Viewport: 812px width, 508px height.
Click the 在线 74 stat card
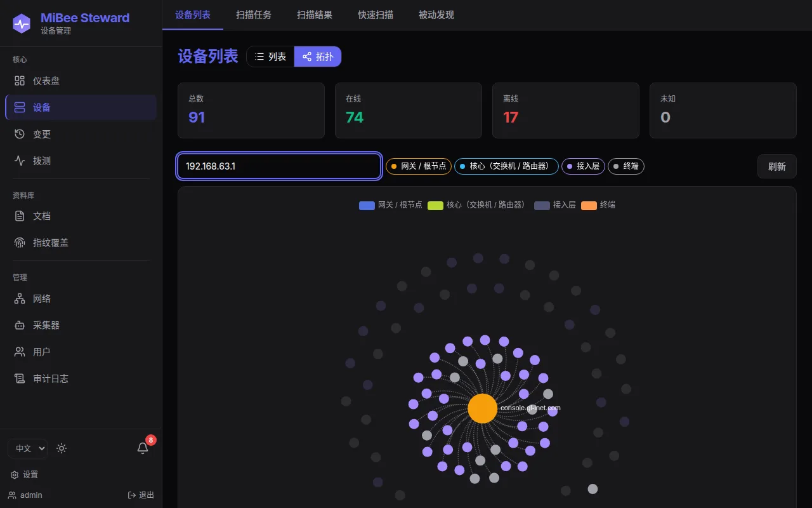pyautogui.click(x=409, y=110)
